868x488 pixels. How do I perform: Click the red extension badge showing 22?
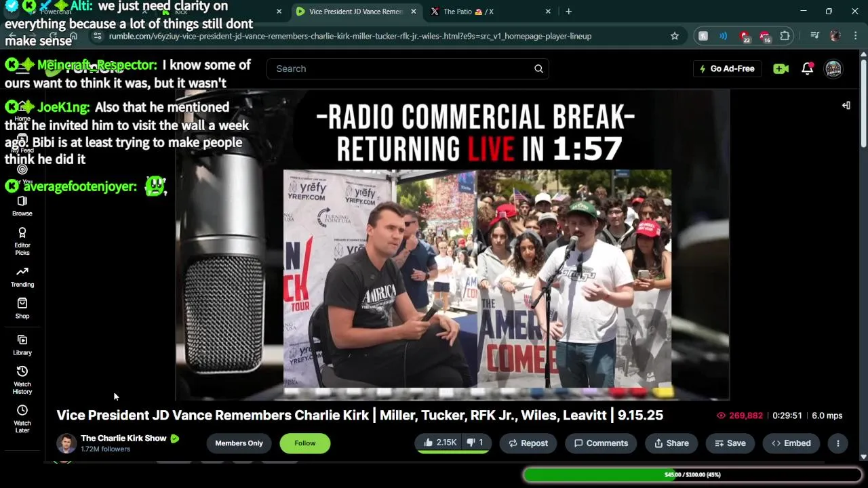point(745,37)
